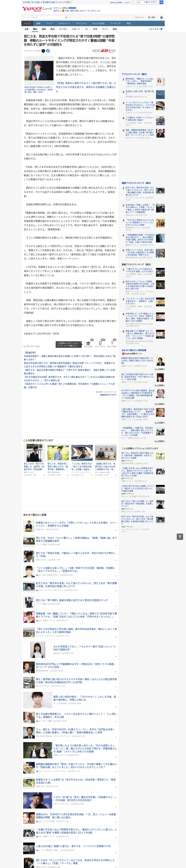The width and height of the screenshot is (186, 868).
Task: Open the オリジナル navigation tab
Action: pos(81,24)
